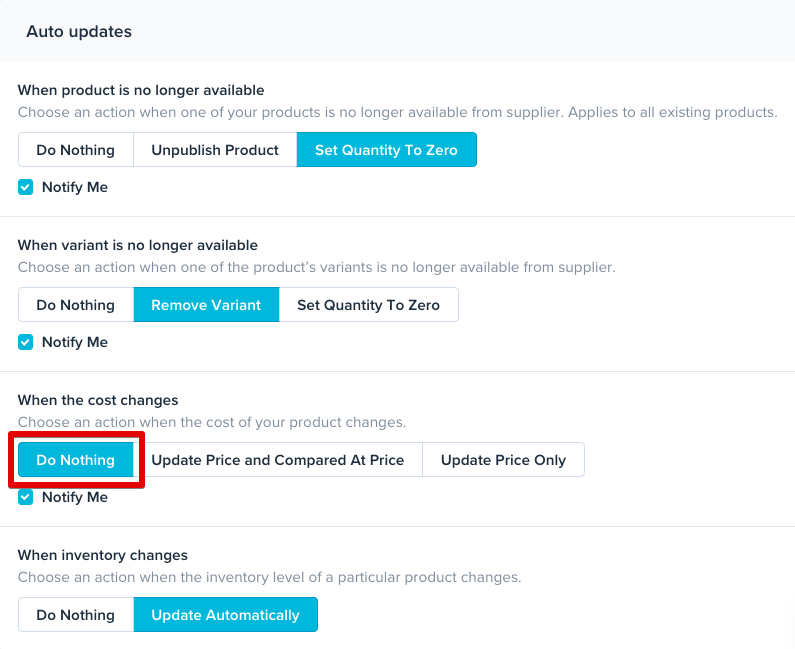Click the When inventory changes heading
795x649 pixels.
(102, 555)
